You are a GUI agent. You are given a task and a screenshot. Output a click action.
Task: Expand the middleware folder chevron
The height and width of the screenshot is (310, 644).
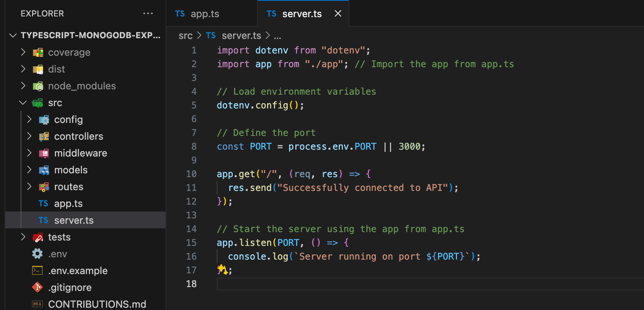tap(29, 153)
